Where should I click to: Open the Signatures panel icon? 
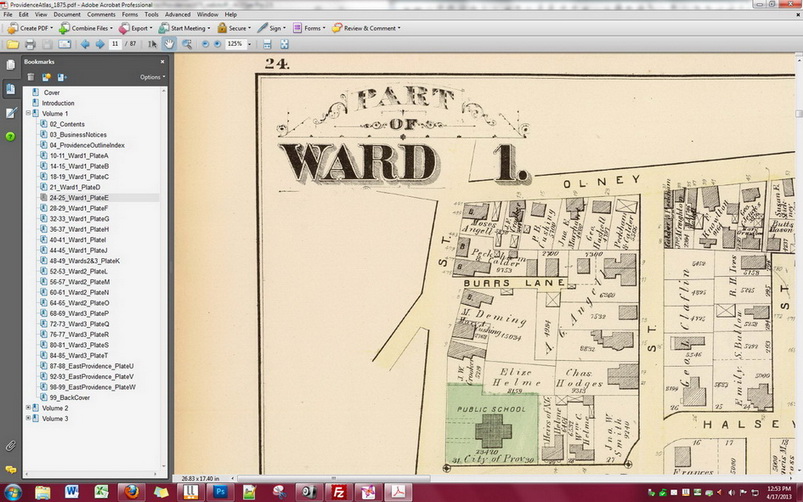pos(10,113)
